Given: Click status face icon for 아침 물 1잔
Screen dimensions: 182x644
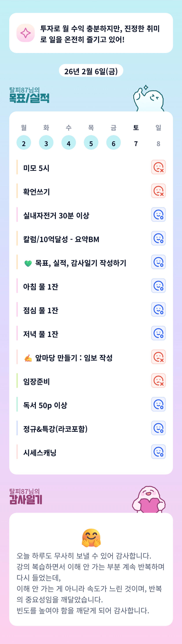Looking at the screenshot, I should (158, 286).
